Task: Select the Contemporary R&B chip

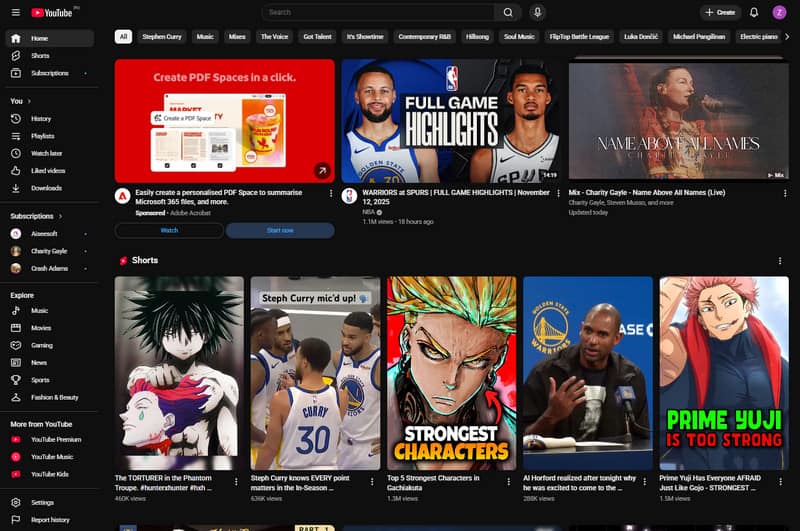Action: coord(424,37)
